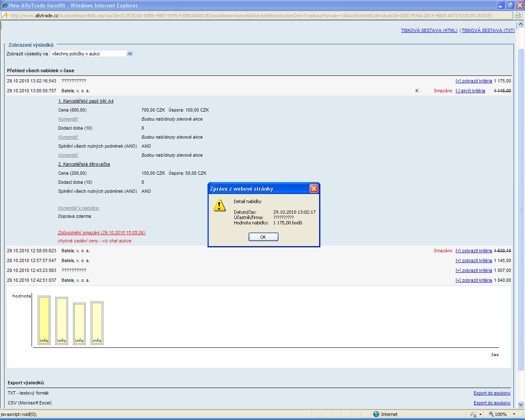The width and height of the screenshot is (525, 420).
Task: Restore the Internet Explorer window
Action: point(510,5)
